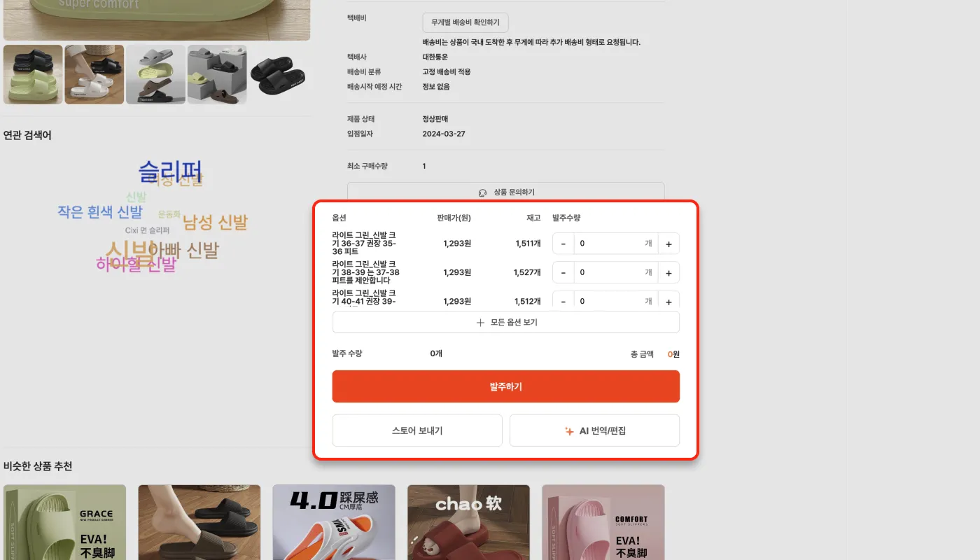Click 상품 문의하기 headset inquiry button
The height and width of the screenshot is (560, 980).
point(505,192)
